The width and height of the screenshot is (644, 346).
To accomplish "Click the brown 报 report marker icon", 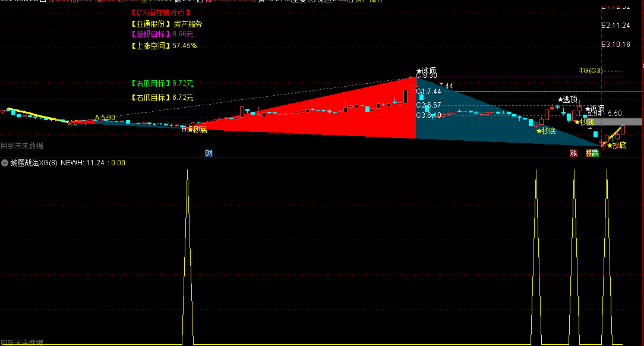I will tap(589, 153).
